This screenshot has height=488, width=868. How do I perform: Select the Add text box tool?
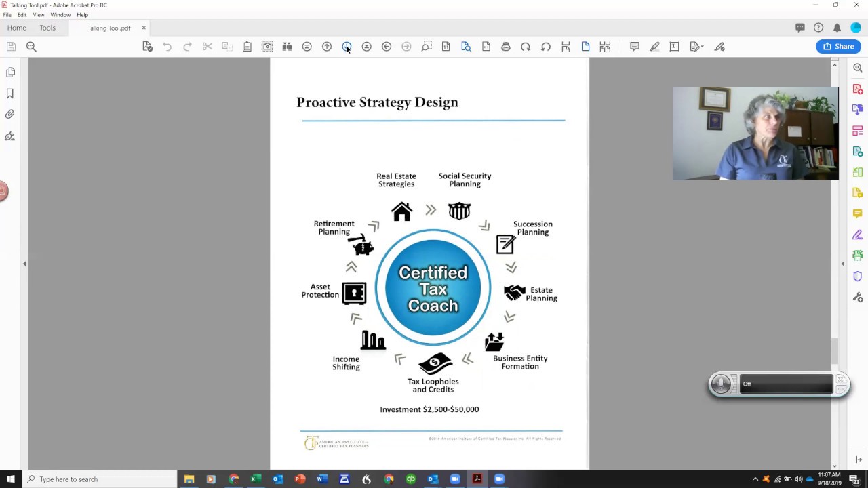click(674, 47)
